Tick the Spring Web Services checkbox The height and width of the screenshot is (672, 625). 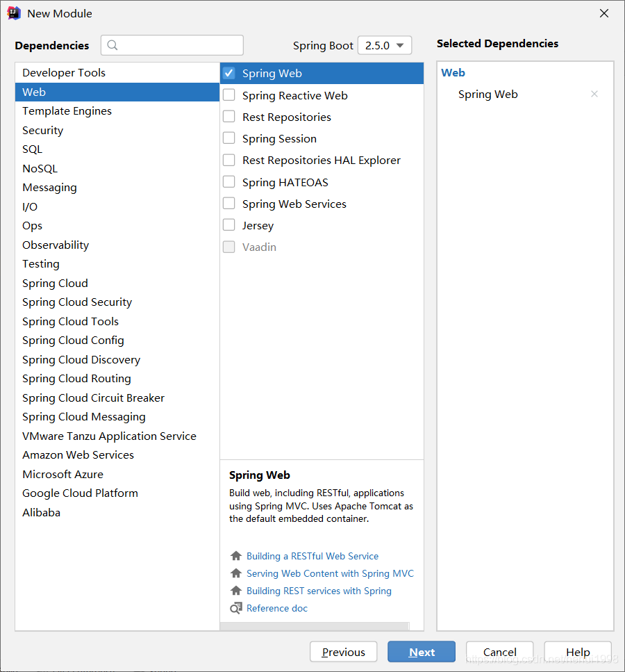pyautogui.click(x=229, y=203)
